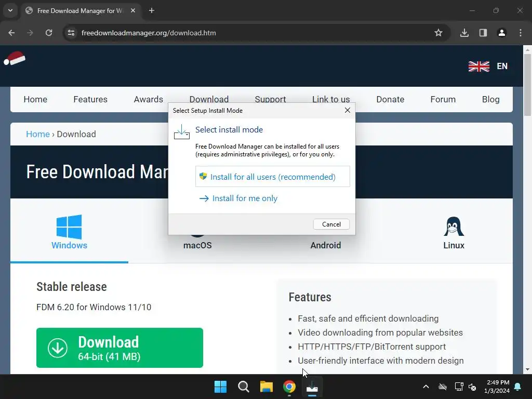
Task: Click the muted volume tray icon
Action: [x=472, y=387]
